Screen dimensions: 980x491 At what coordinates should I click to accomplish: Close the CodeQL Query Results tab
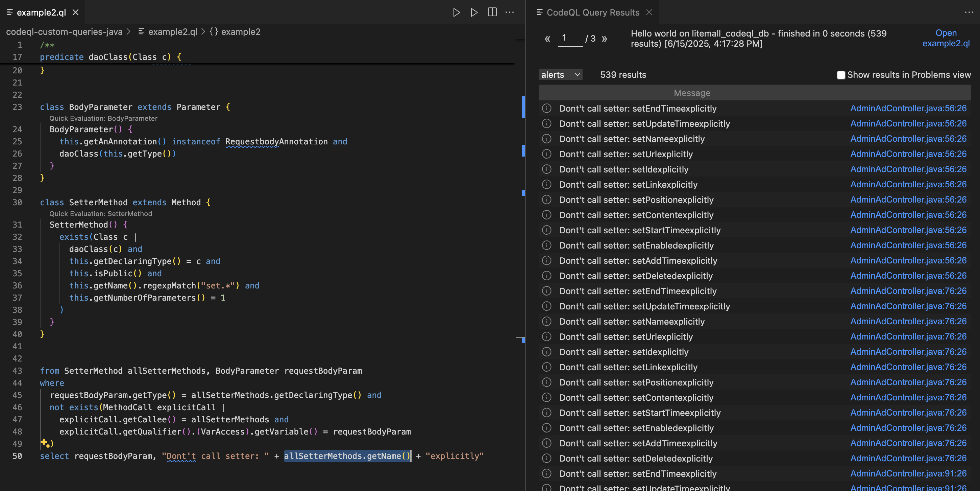point(649,13)
